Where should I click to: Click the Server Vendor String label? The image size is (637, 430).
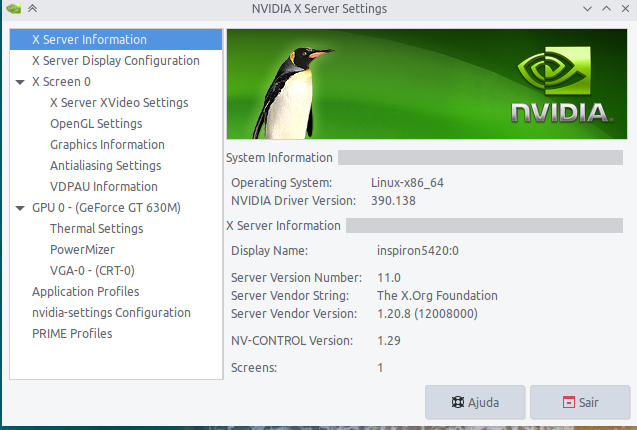[x=290, y=295]
